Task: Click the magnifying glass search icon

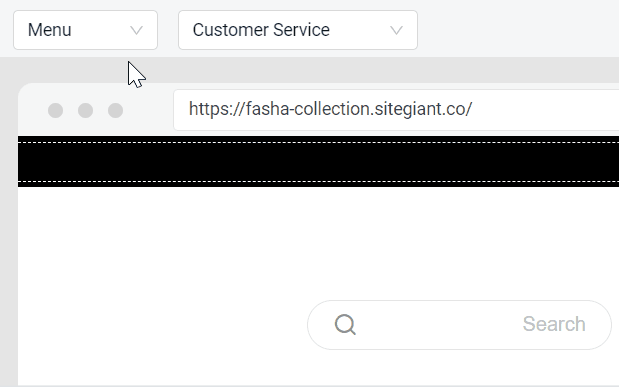Action: point(345,325)
